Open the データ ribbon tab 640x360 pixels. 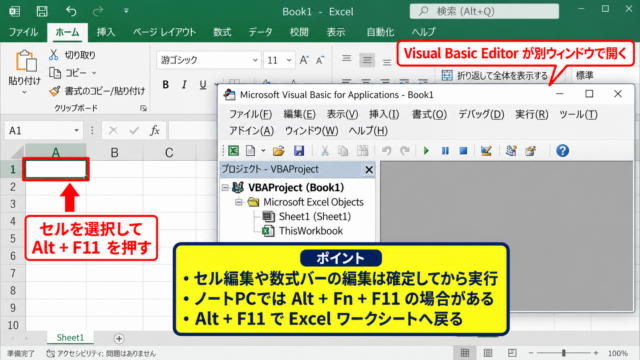tap(260, 32)
